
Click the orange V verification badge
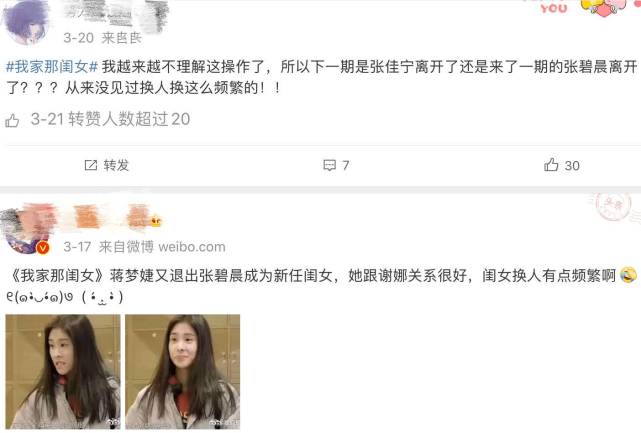coord(43,248)
